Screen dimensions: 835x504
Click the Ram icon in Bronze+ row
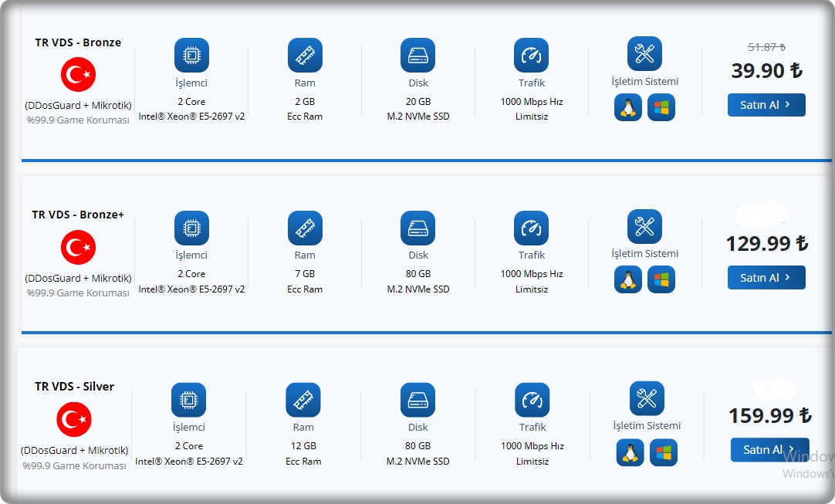click(x=305, y=228)
